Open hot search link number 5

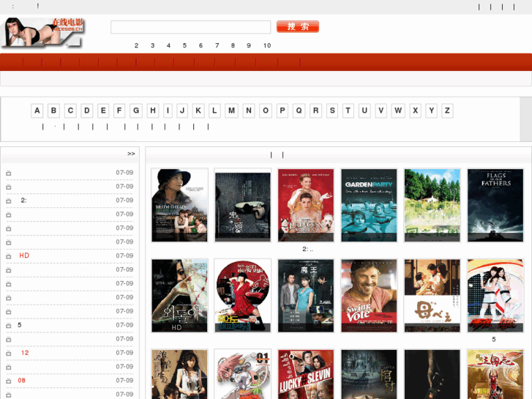(x=184, y=45)
